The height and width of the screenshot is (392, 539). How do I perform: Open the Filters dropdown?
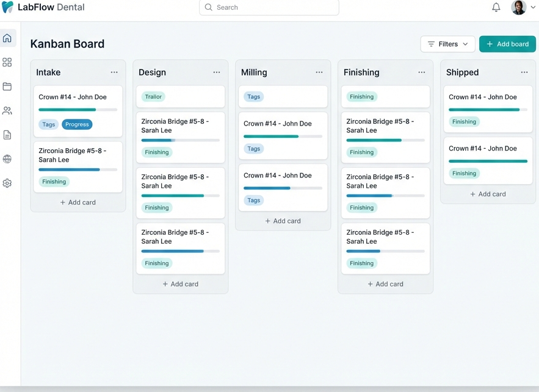tap(447, 44)
